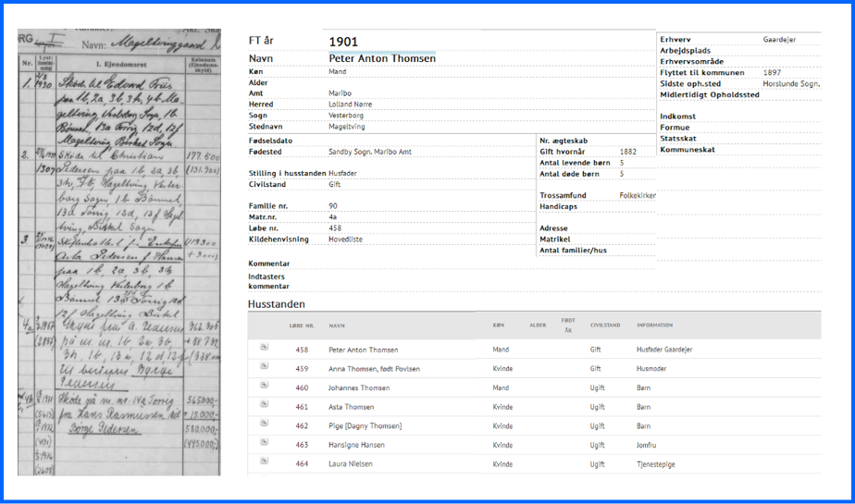Click the Antal levende børn label
Viewport: 855px width, 504px height.
click(x=575, y=163)
